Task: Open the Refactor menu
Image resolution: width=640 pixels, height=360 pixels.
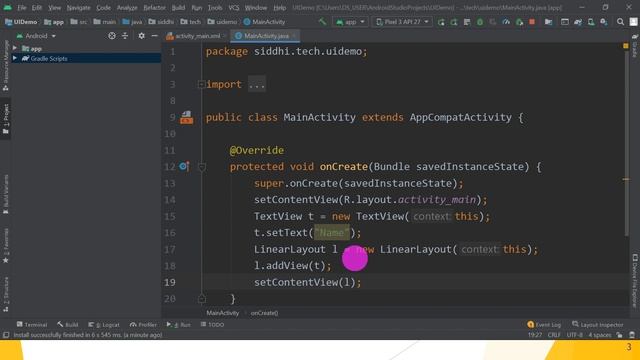Action: 154,7
